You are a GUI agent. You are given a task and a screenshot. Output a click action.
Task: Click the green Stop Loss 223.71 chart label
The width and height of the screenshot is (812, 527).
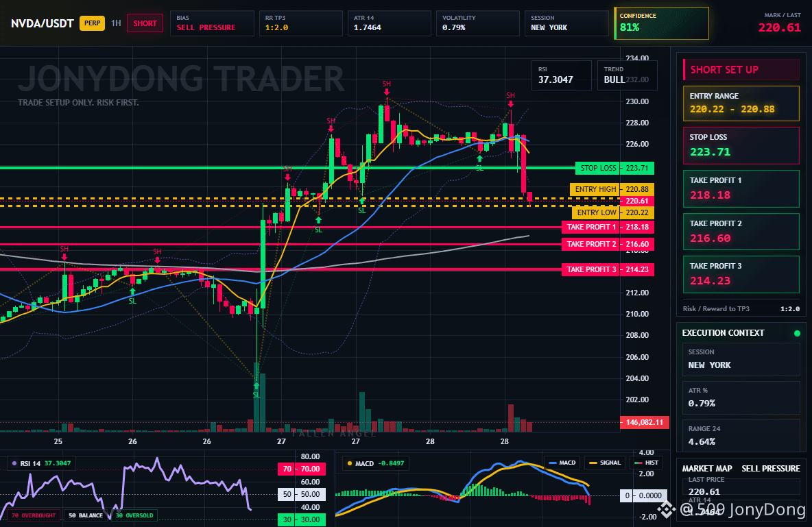point(614,169)
